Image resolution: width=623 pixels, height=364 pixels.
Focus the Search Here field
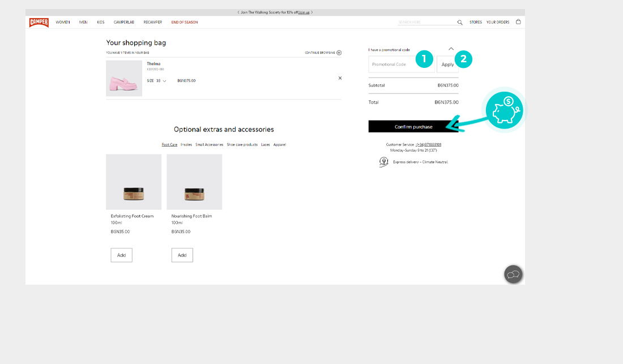(x=427, y=22)
